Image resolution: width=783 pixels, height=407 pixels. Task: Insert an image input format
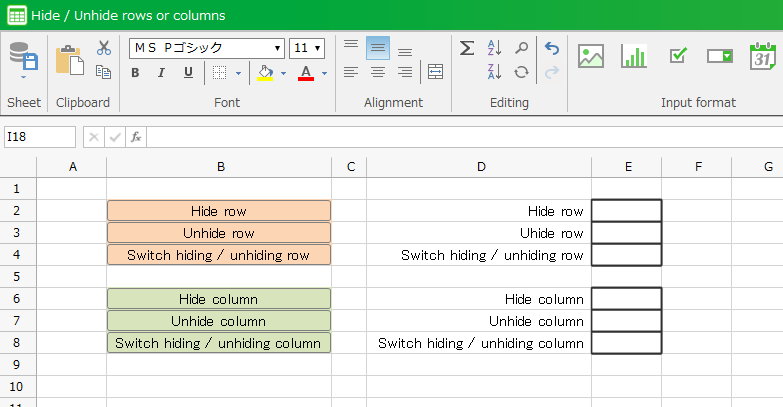(x=591, y=56)
